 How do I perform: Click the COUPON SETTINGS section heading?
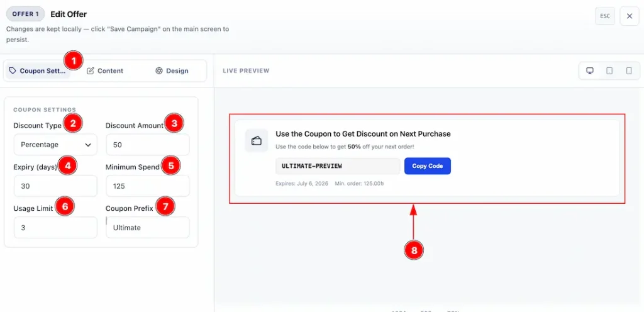[45, 109]
